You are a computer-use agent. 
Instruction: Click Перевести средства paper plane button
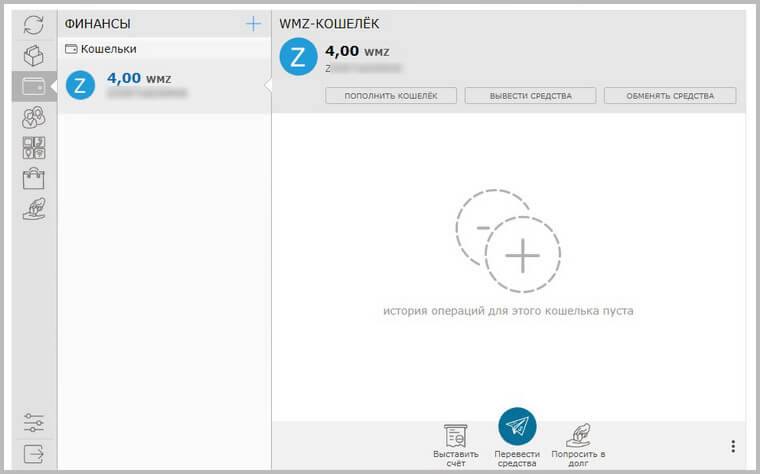[x=517, y=427]
